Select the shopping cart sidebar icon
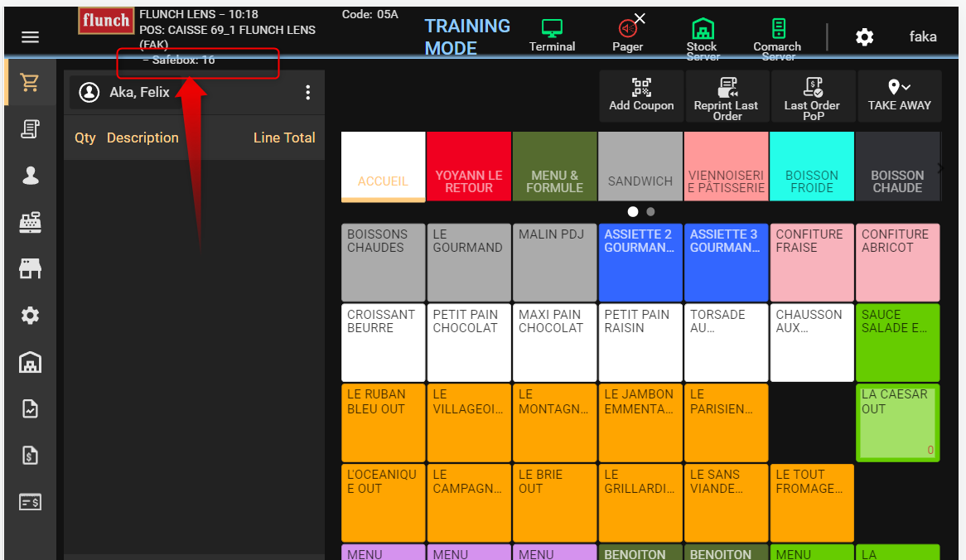This screenshot has width=966, height=560. tap(30, 82)
